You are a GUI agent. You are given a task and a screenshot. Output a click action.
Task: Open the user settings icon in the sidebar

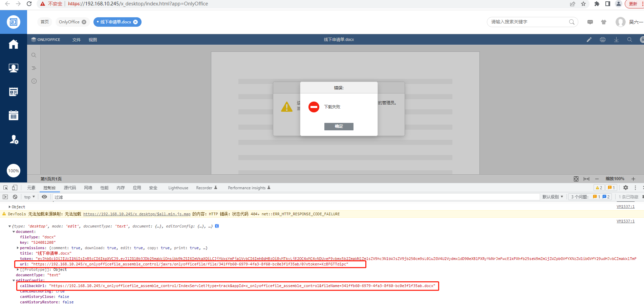click(14, 139)
